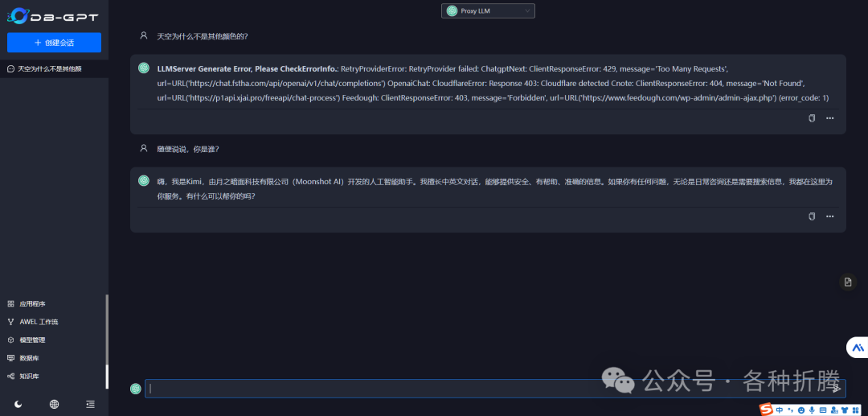
Task: Click the reply text starting 嗨,我是Kimi
Action: click(494, 188)
